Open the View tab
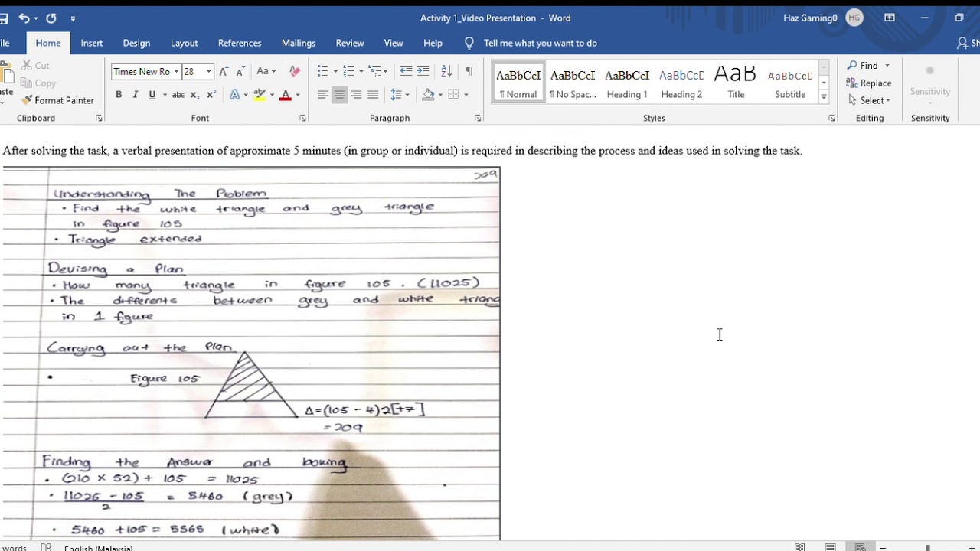980x551 pixels. pyautogui.click(x=394, y=43)
